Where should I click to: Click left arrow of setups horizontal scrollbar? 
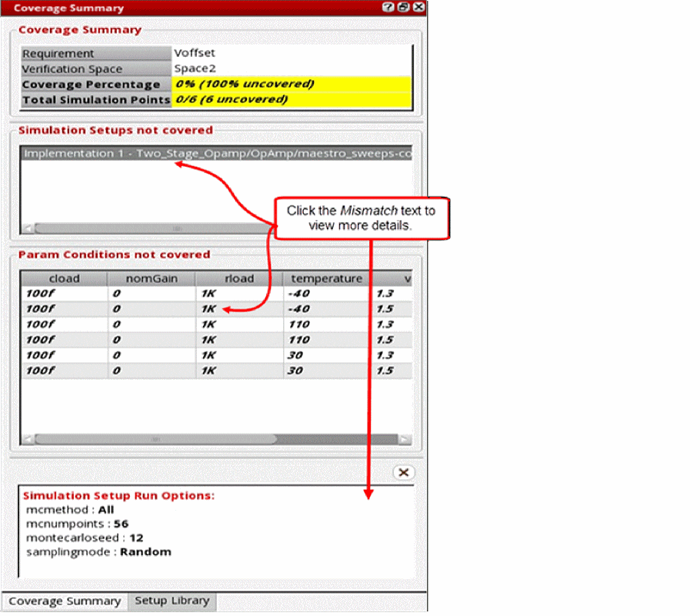click(x=28, y=228)
